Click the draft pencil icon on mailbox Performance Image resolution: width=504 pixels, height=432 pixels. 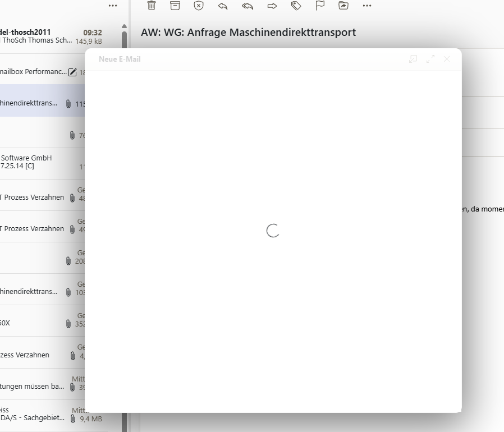[x=72, y=72]
